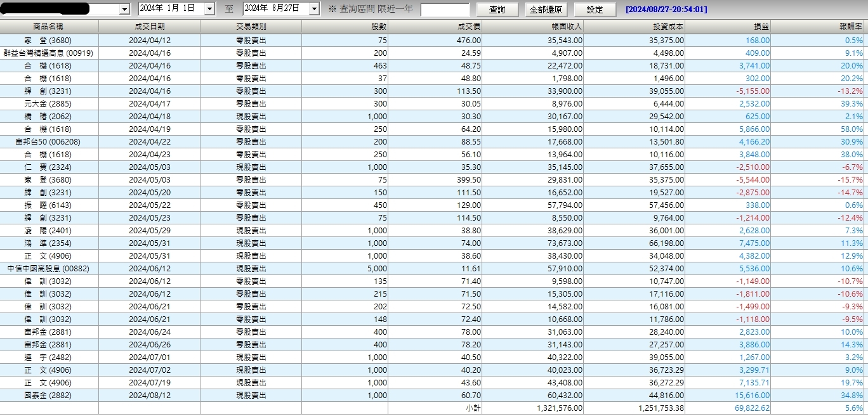Select the 富邦台50 (006208) row
This screenshot has width=868, height=419.
click(434, 142)
